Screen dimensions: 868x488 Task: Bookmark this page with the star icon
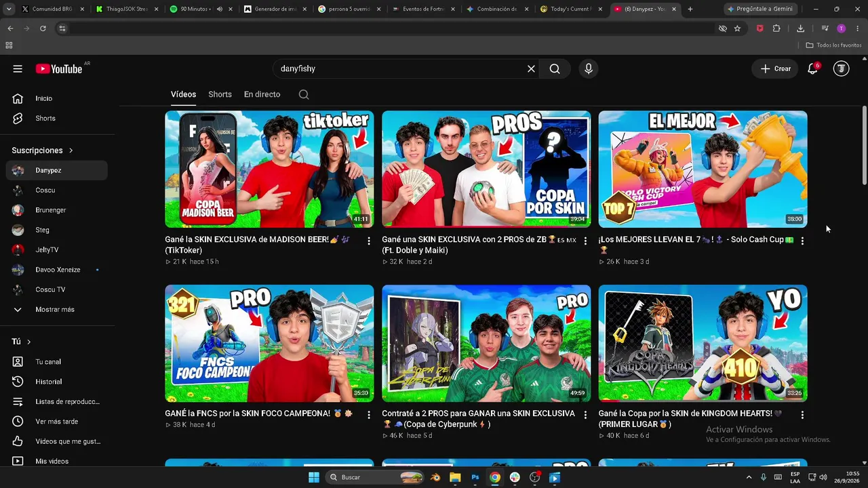[737, 28]
